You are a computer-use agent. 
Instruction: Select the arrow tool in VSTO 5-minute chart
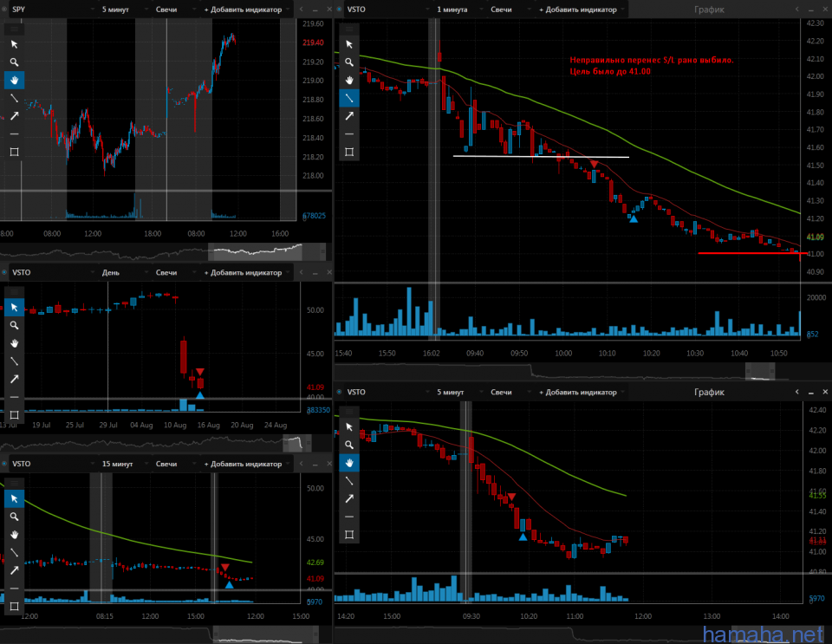click(x=349, y=499)
